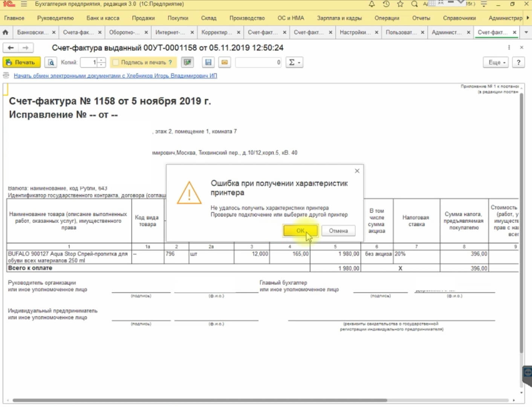Click Отмена in the printer error dialog
This screenshot has width=532, height=407.
pyautogui.click(x=338, y=231)
